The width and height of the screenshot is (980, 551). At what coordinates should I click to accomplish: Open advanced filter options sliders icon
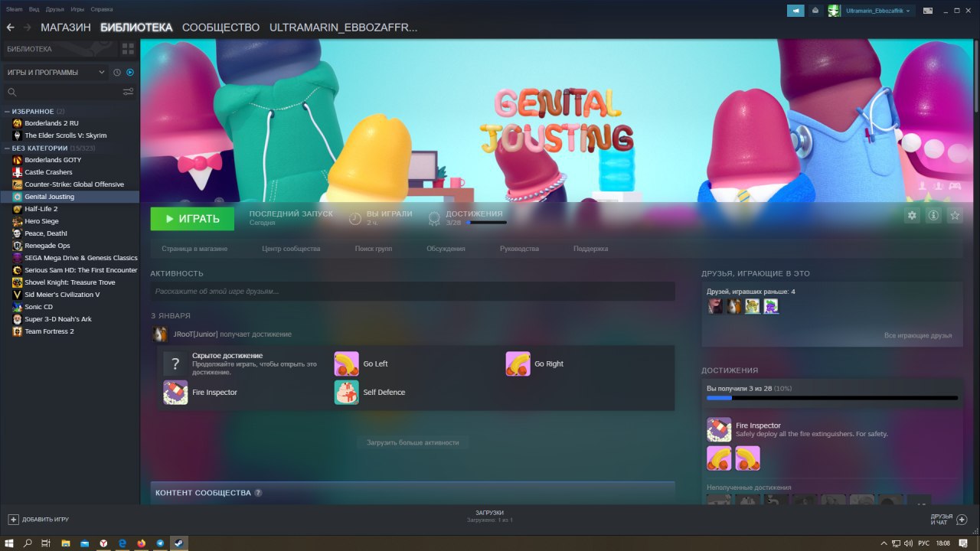tap(128, 92)
